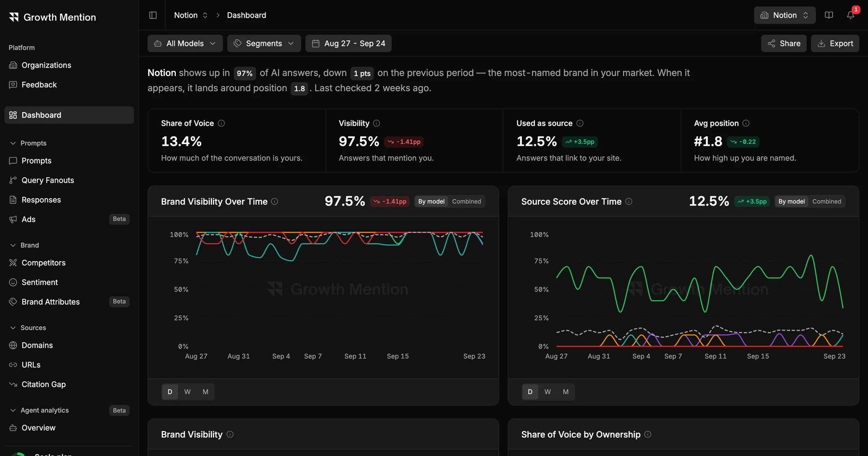Show info for Share of Voice by Ownership

click(648, 434)
